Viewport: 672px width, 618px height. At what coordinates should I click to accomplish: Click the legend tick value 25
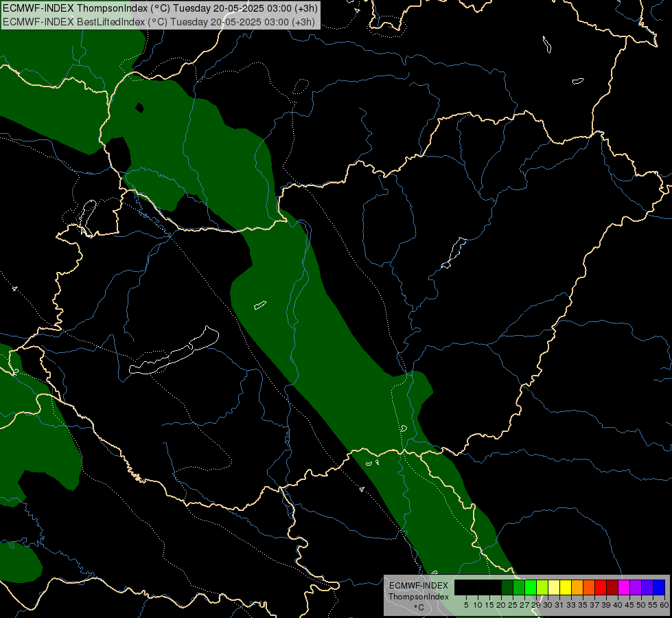(513, 605)
